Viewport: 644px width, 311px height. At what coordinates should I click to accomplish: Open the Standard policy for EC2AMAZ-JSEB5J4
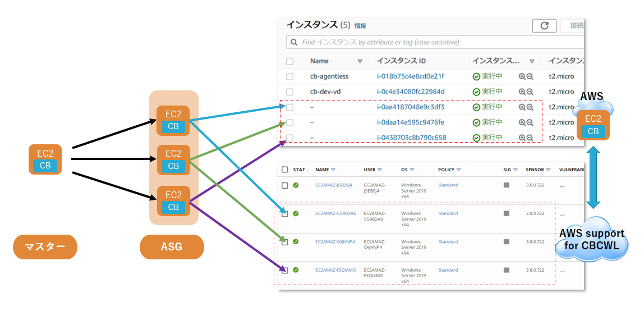448,185
